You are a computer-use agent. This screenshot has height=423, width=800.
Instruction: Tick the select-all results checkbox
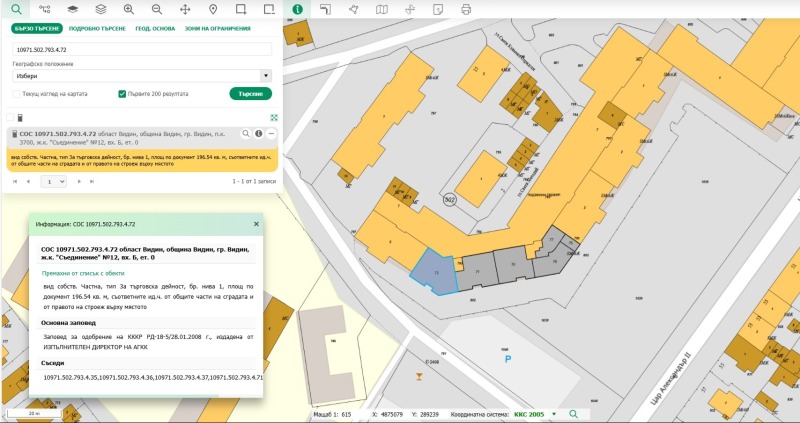[9, 117]
